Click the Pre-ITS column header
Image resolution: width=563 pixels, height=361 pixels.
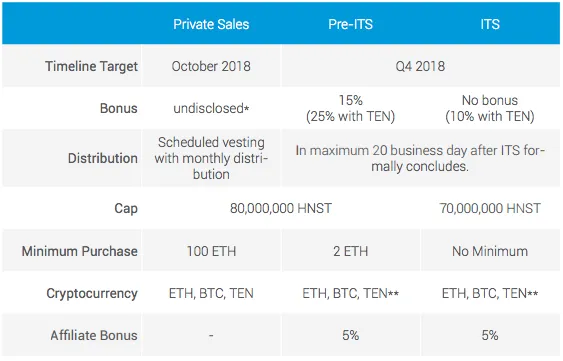[350, 24]
